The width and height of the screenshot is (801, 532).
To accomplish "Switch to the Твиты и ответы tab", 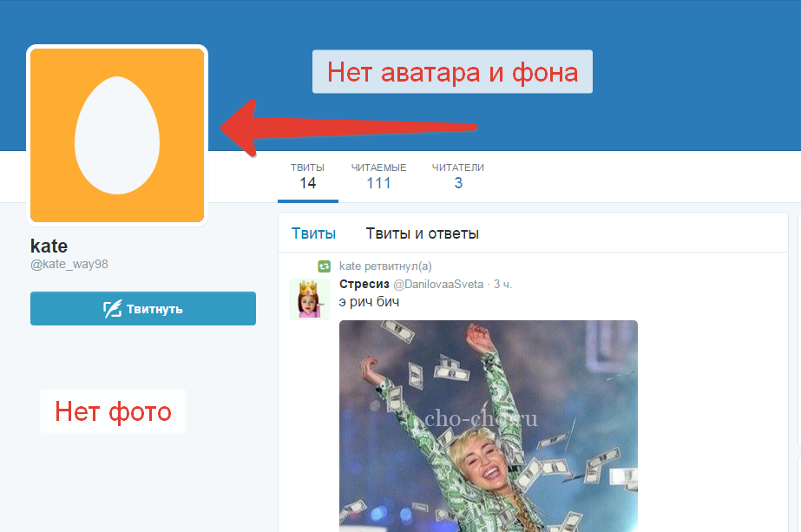I will 422,233.
